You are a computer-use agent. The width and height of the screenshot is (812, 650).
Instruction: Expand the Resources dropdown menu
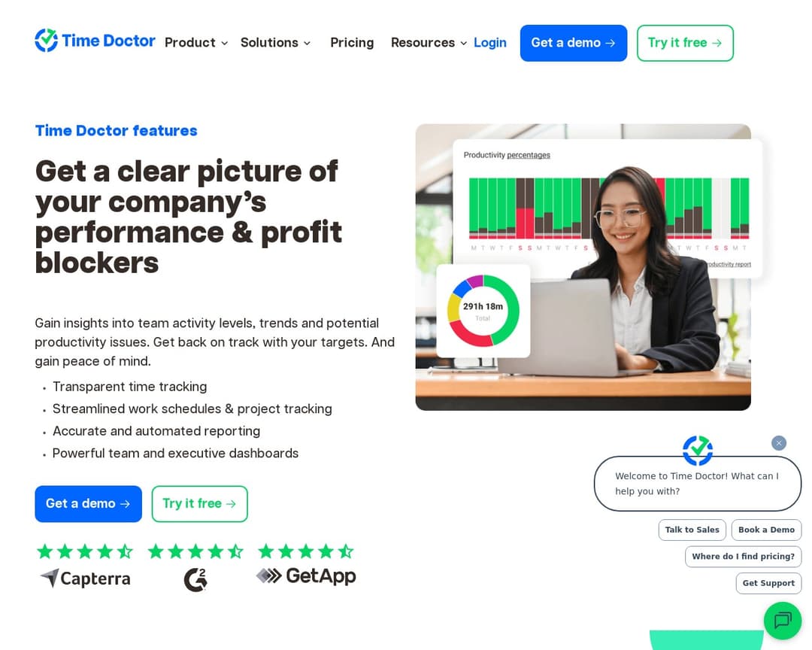tap(429, 42)
